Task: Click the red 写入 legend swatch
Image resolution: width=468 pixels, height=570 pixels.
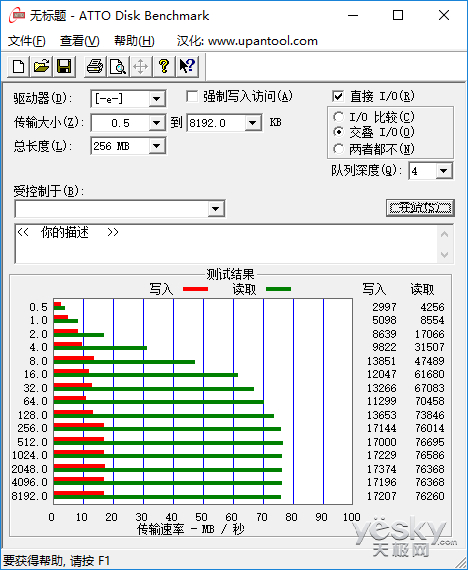Action: (x=195, y=289)
